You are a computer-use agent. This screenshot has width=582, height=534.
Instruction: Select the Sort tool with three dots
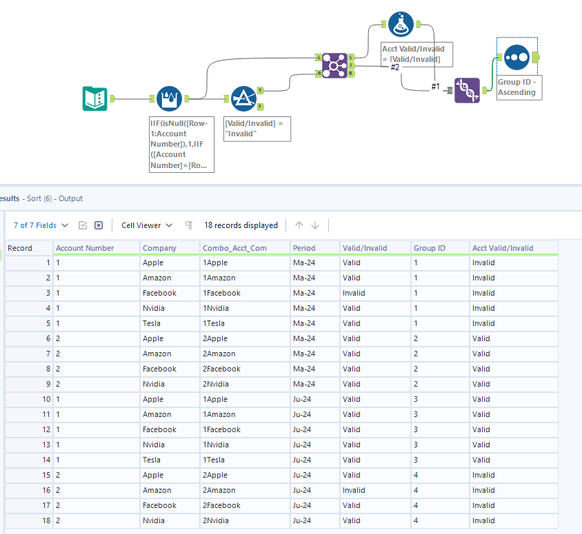point(517,58)
